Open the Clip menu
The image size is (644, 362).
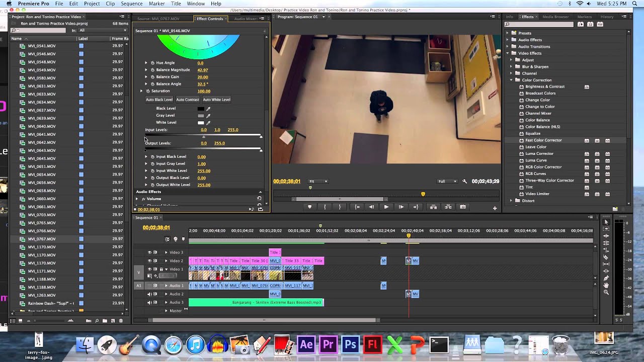(110, 4)
